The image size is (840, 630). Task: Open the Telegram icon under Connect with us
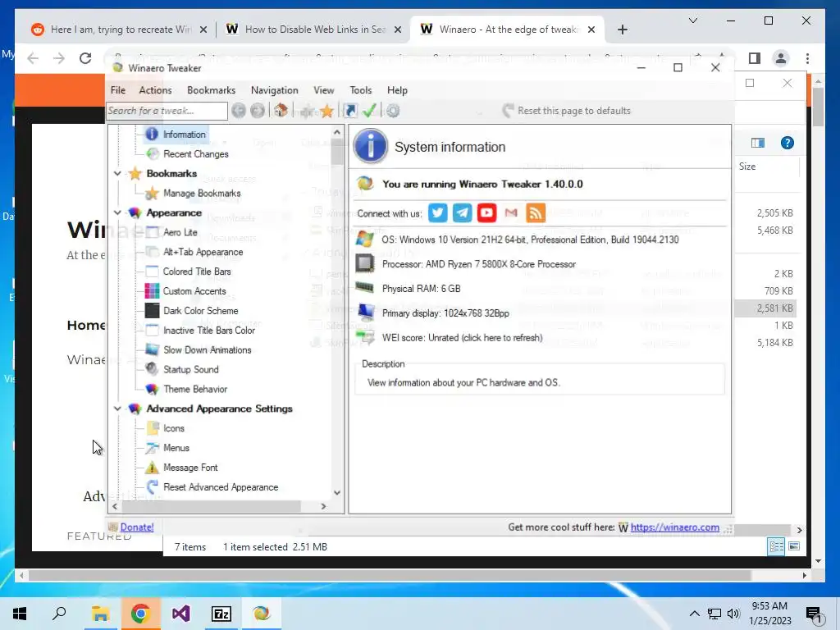pos(463,213)
